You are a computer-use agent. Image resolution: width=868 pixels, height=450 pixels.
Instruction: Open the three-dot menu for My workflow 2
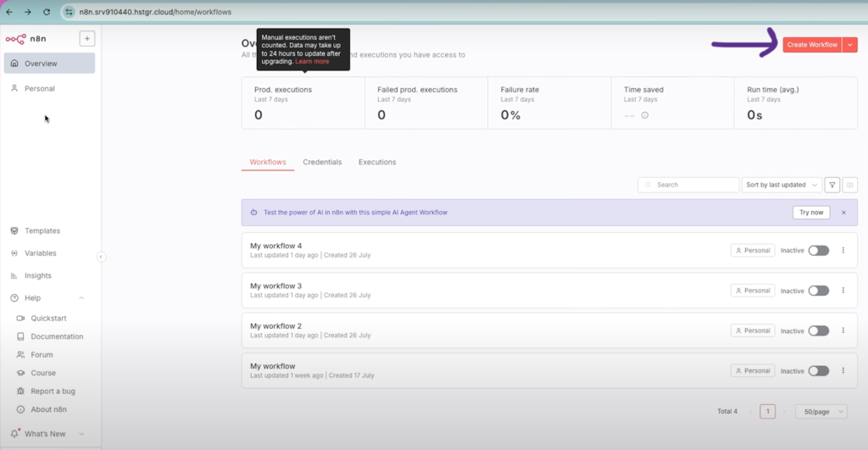click(x=843, y=331)
